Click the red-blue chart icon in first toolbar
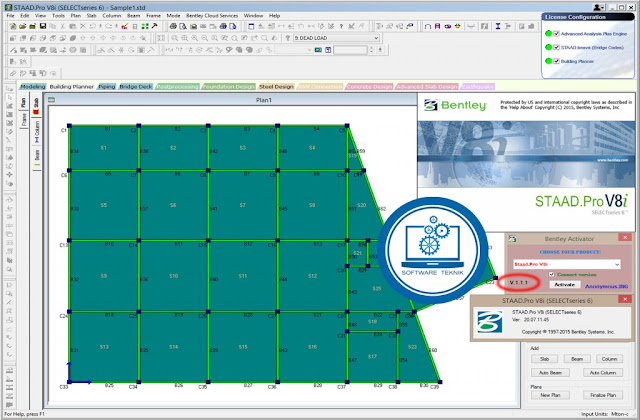This screenshot has height=420, width=640. point(125,26)
